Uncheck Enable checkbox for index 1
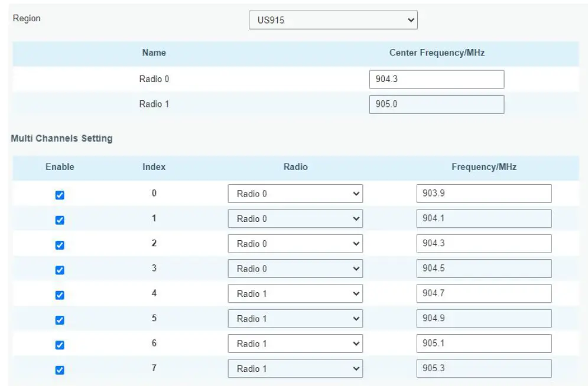 tap(60, 220)
